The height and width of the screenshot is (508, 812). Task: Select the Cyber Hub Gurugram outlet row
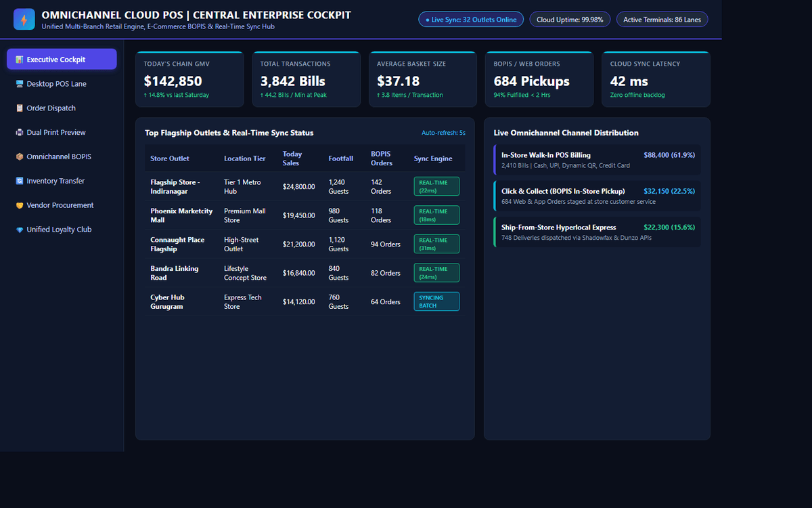pos(304,301)
